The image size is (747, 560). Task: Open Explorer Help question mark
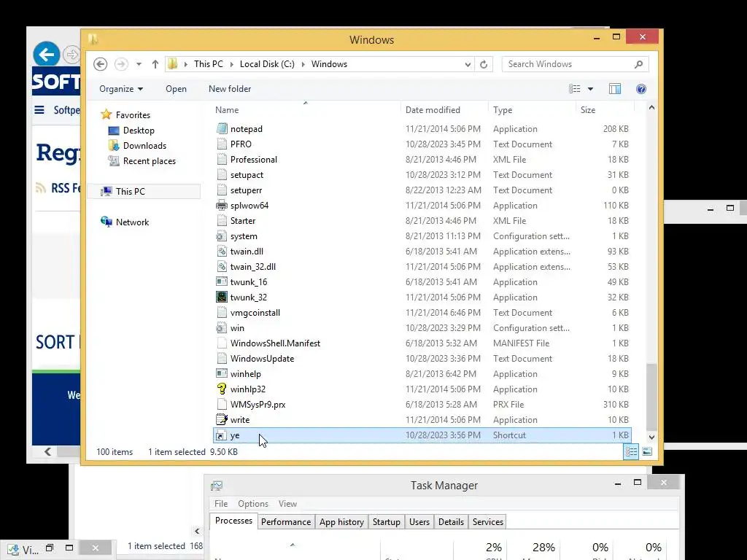tap(641, 89)
